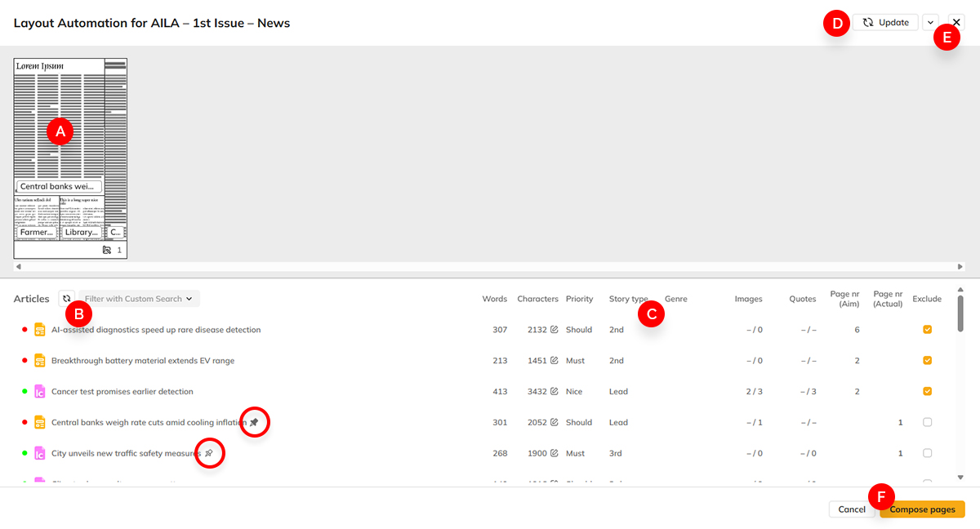Expand the chevron menu next to Update
Image resolution: width=980 pixels, height=529 pixels.
click(931, 23)
